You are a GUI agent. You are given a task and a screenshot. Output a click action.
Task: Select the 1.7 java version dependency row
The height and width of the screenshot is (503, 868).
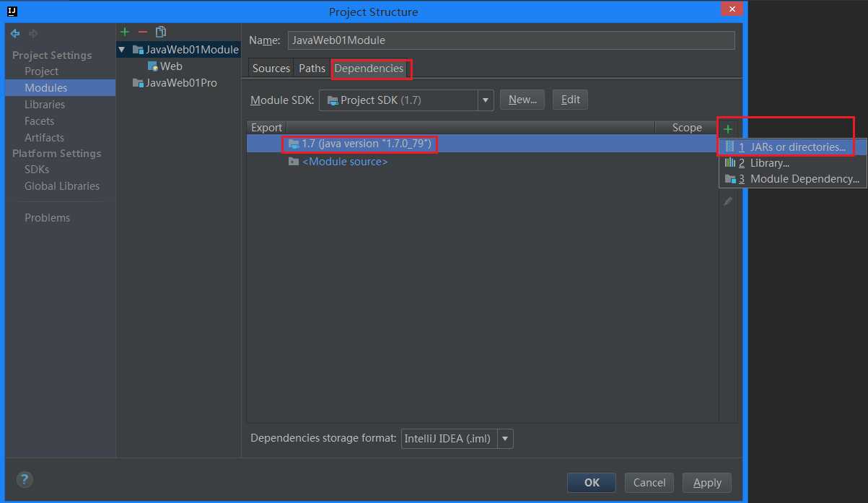point(483,144)
